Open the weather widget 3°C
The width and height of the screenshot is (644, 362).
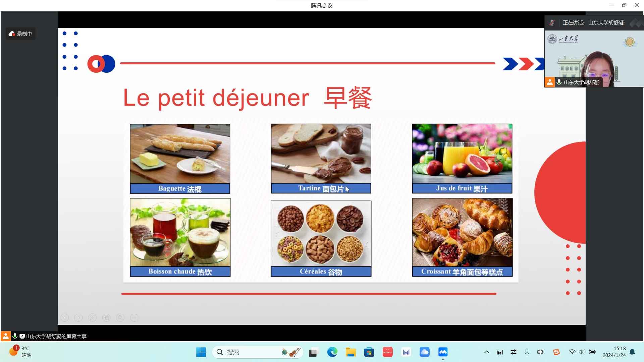click(x=20, y=352)
